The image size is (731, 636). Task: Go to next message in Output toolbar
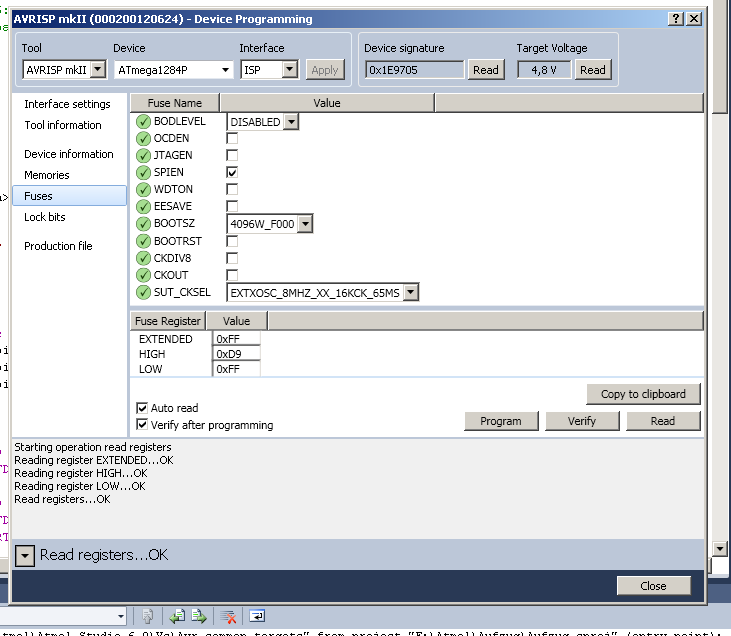click(199, 616)
